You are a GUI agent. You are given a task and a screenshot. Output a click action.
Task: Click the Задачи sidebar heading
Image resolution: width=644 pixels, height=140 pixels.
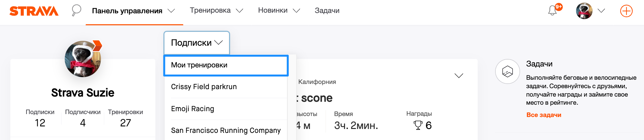point(539,64)
